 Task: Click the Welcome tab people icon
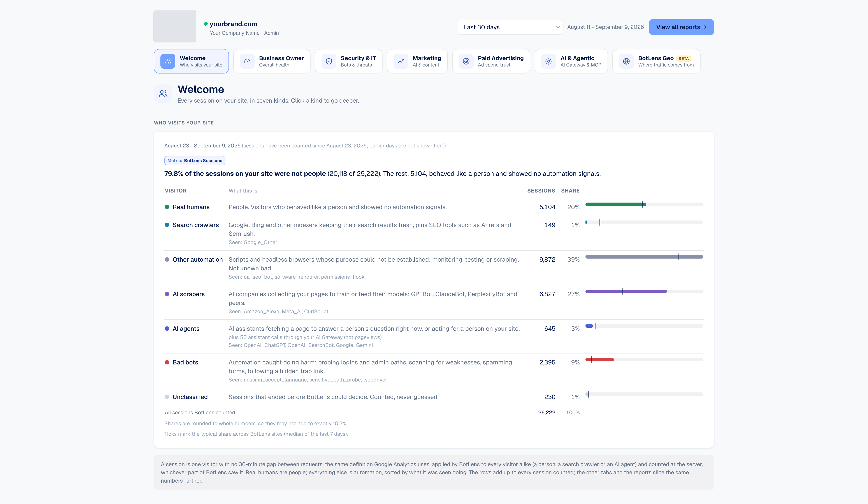(x=168, y=61)
